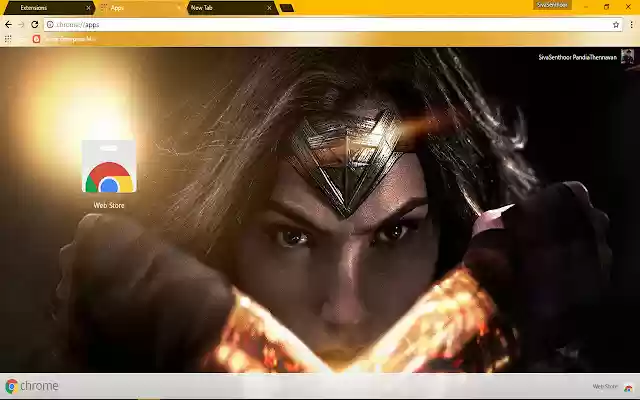
Task: Click the SivaSenthoor PandiaThennavan account name
Action: (x=578, y=58)
